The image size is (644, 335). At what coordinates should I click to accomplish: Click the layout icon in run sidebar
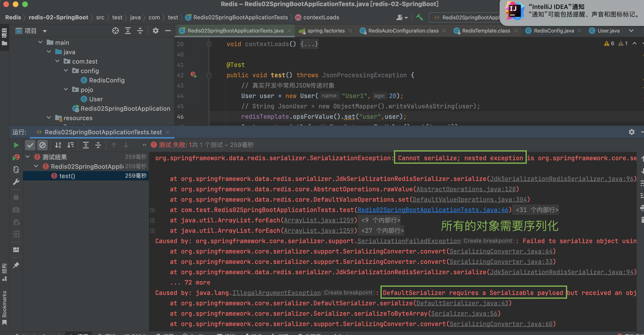point(16,250)
